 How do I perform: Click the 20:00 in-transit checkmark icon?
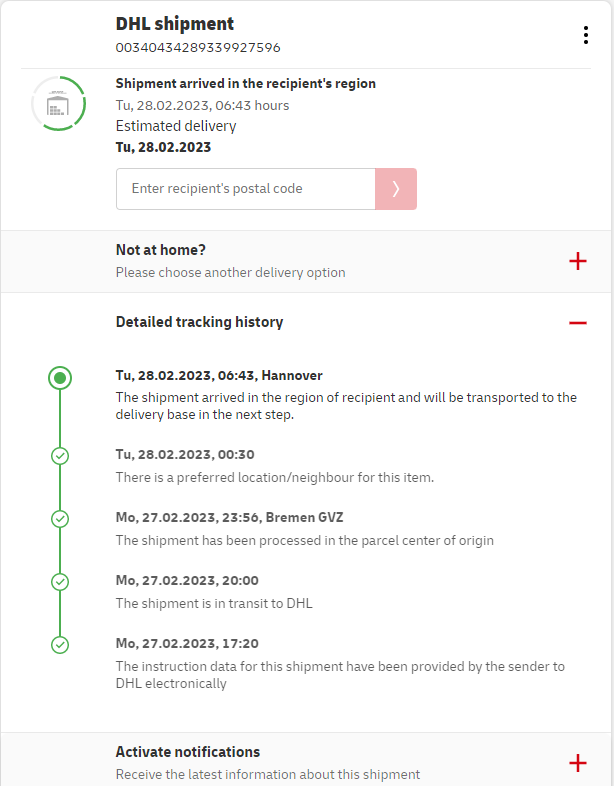pos(60,582)
